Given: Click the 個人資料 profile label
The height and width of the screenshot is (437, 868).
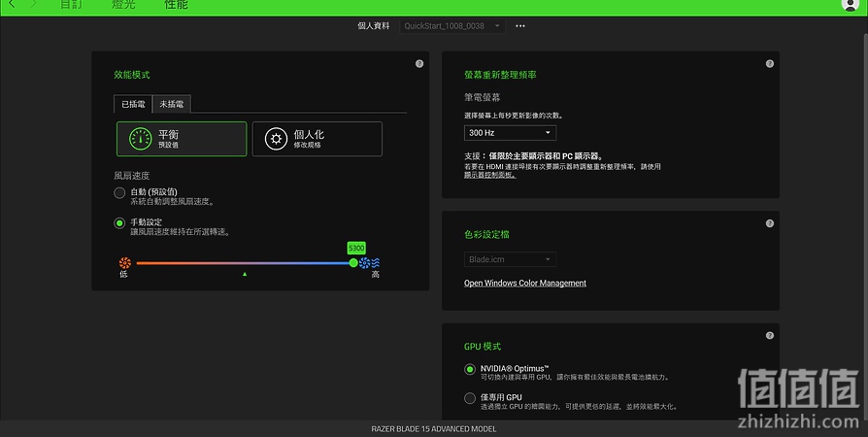Looking at the screenshot, I should (374, 26).
